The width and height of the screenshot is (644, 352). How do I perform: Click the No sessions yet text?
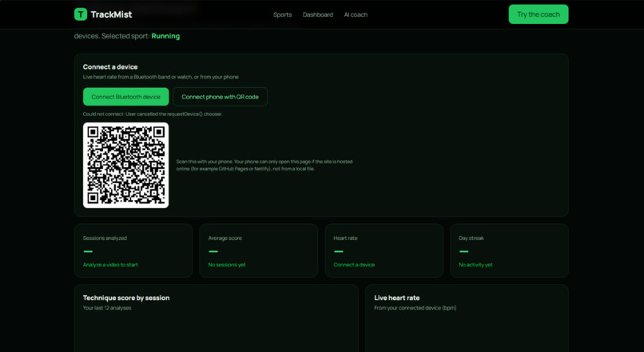point(227,265)
